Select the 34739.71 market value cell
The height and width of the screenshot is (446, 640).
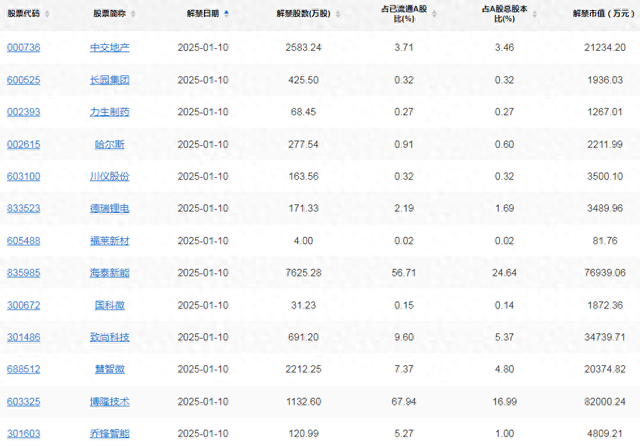tap(605, 337)
